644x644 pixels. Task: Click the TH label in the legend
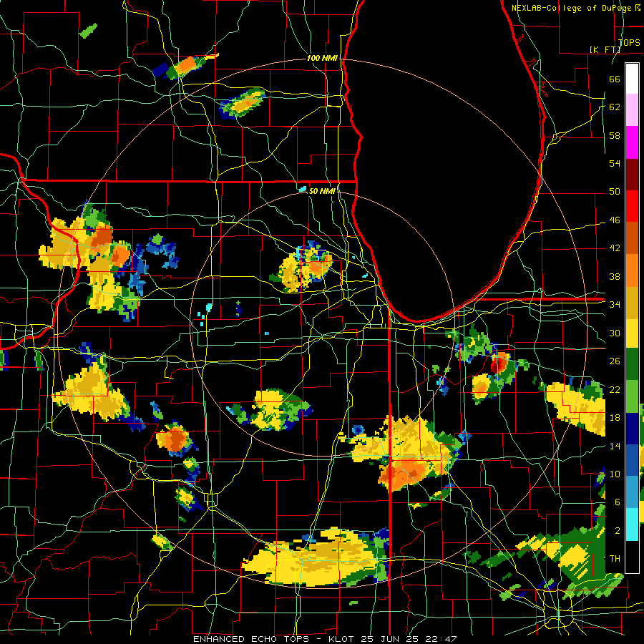615,558
